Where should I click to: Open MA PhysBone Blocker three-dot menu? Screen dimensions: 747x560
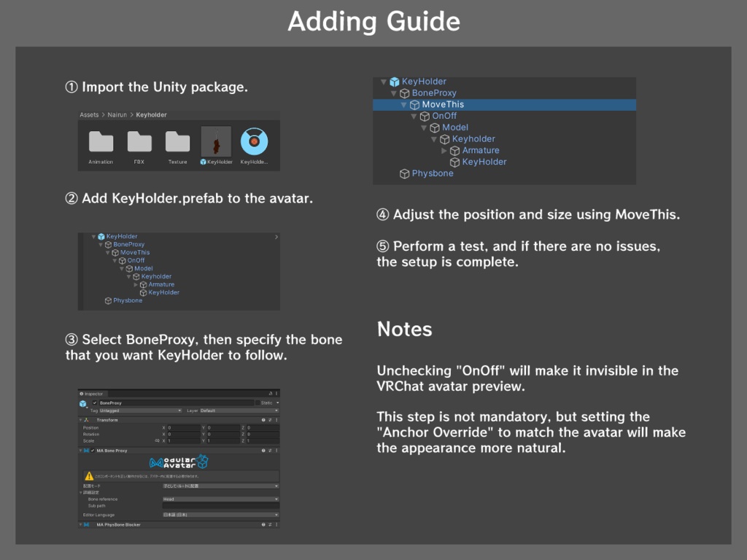[x=276, y=524]
